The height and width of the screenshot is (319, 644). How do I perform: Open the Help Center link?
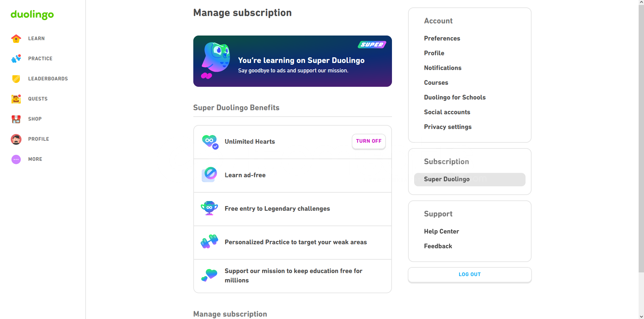(x=441, y=231)
